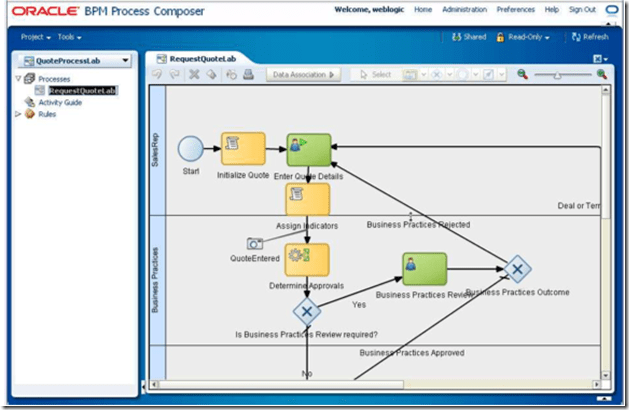Click the print icon in editor toolbar

[x=248, y=74]
